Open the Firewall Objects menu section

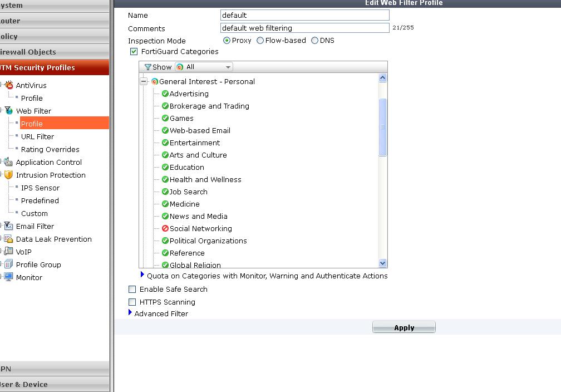click(55, 52)
